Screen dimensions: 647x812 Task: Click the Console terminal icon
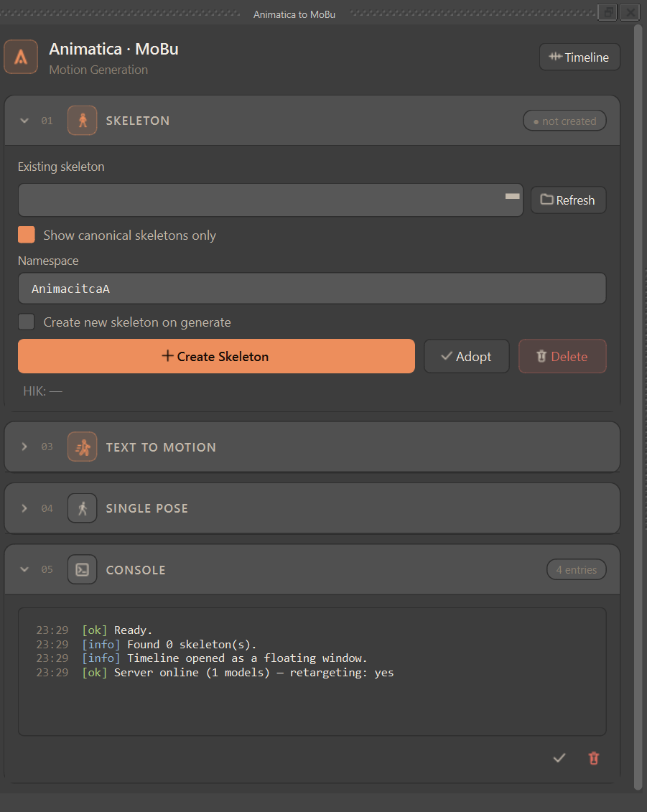(83, 569)
